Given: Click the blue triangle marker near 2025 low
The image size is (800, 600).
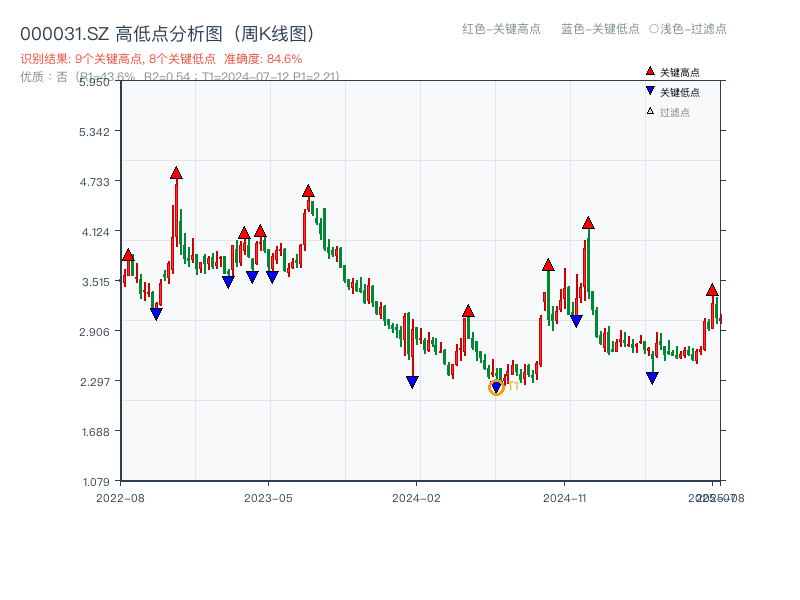Looking at the screenshot, I should click(653, 377).
